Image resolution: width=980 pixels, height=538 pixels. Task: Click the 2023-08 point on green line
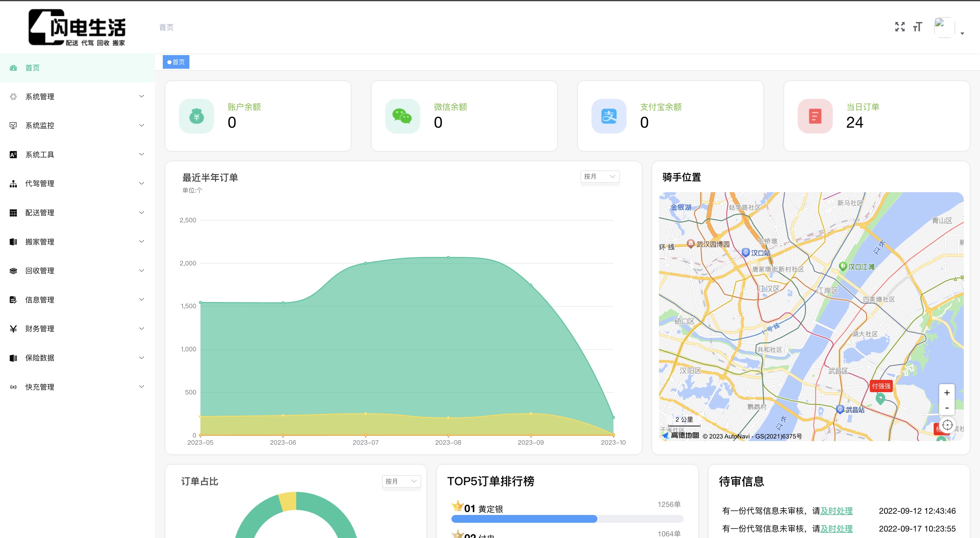(x=448, y=257)
